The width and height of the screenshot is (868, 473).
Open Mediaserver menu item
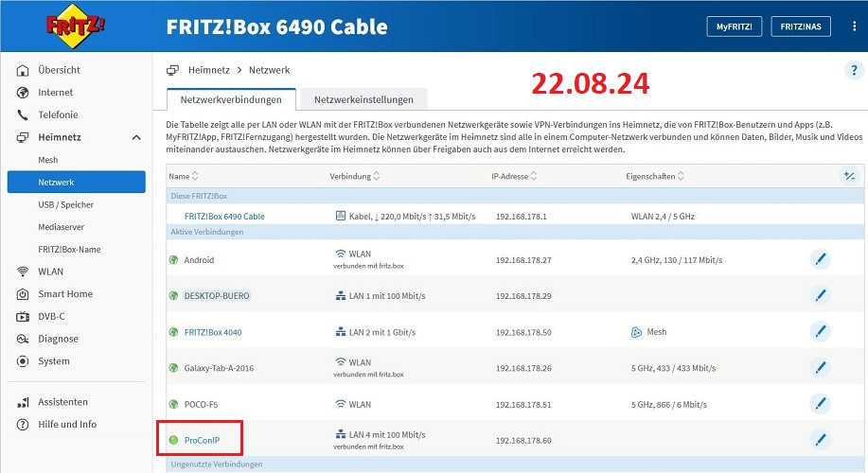click(x=61, y=227)
